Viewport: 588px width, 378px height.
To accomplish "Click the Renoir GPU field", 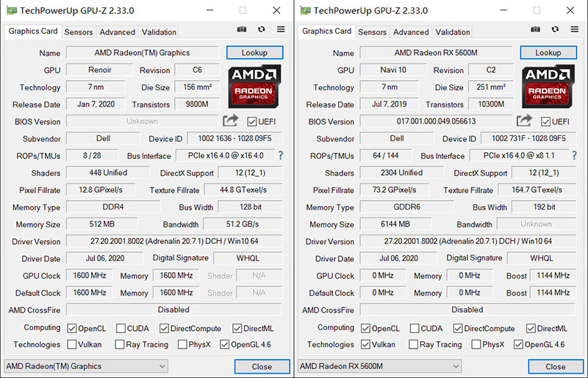I will (x=100, y=70).
